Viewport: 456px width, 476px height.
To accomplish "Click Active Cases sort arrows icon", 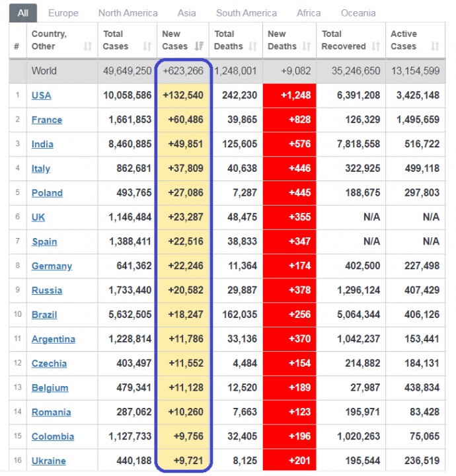I will [x=434, y=46].
